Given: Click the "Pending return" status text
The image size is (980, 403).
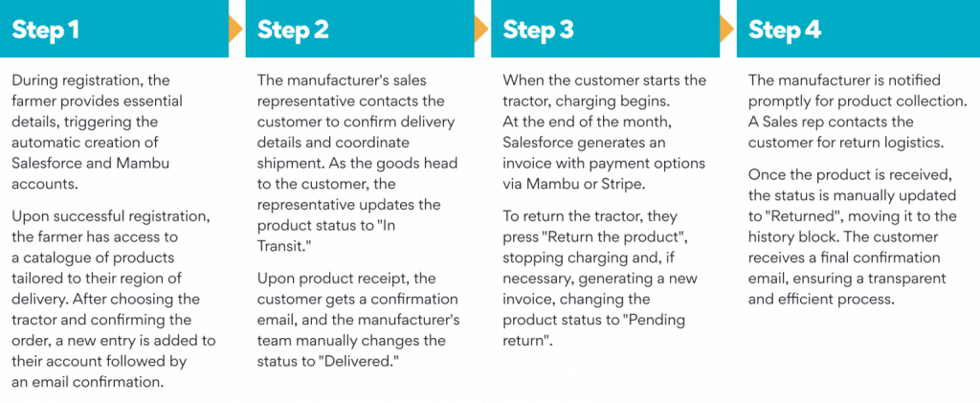Looking at the screenshot, I should coord(593,331).
